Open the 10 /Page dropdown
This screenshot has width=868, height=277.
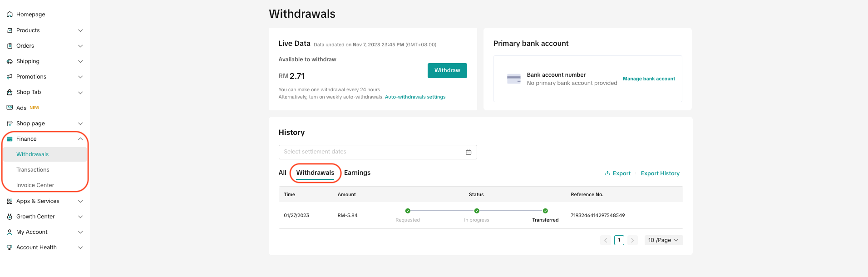663,240
